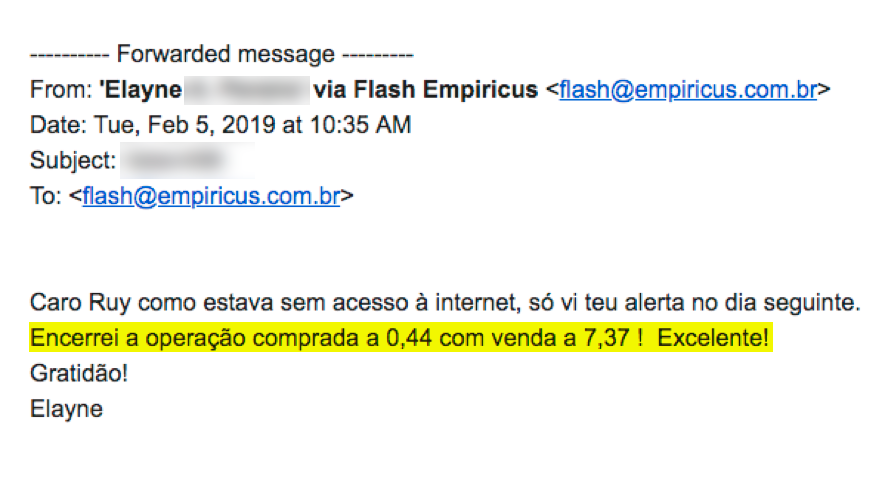Image resolution: width=883 pixels, height=487 pixels.
Task: Click the sender name 'Elayne' in From line
Action: pyautogui.click(x=141, y=90)
